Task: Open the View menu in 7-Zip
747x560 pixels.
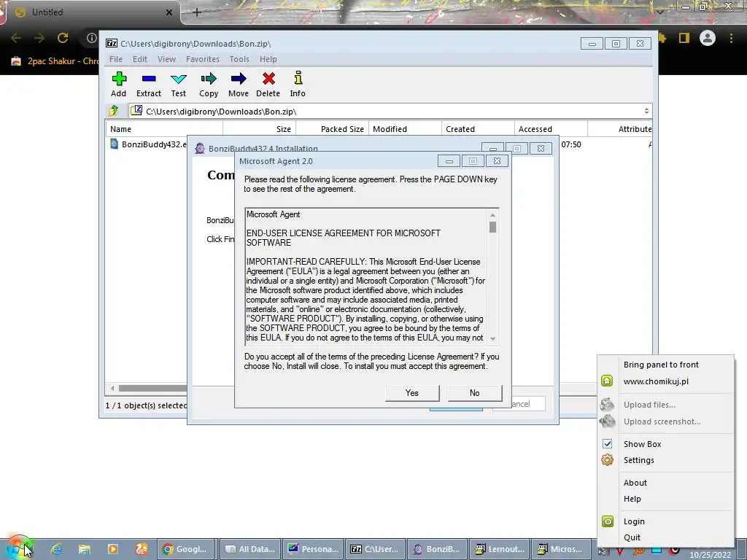Action: click(167, 59)
